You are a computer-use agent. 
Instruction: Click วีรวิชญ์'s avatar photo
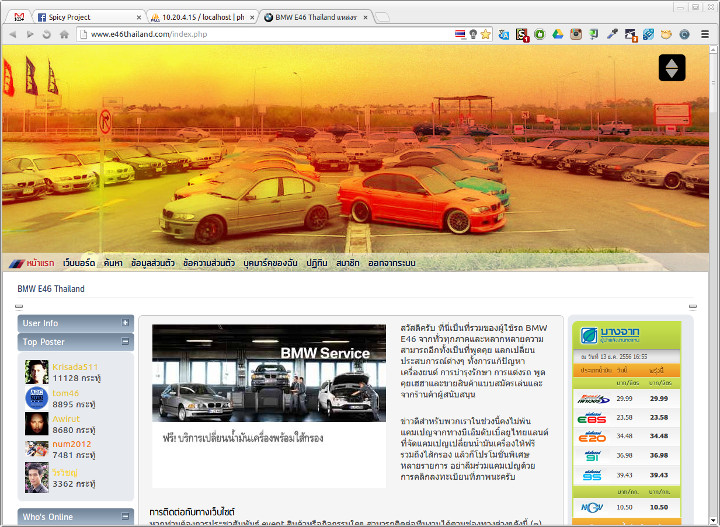click(37, 477)
